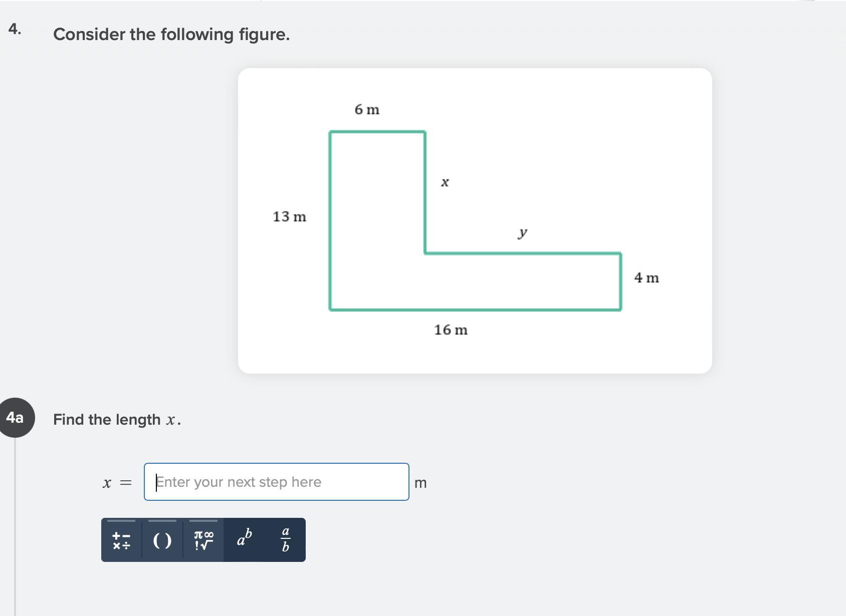Image resolution: width=846 pixels, height=616 pixels.
Task: Select the 4a step badge
Action: click(x=16, y=417)
